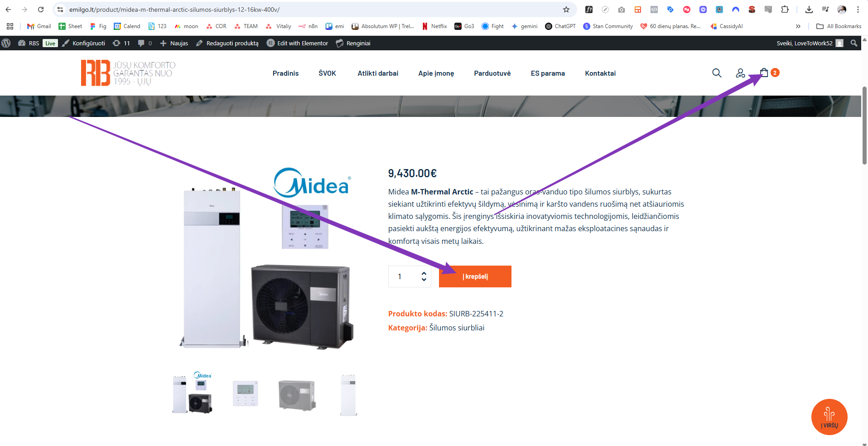Reload the page with refresh icon
Screen dimensions: 868x446
[x=41, y=10]
